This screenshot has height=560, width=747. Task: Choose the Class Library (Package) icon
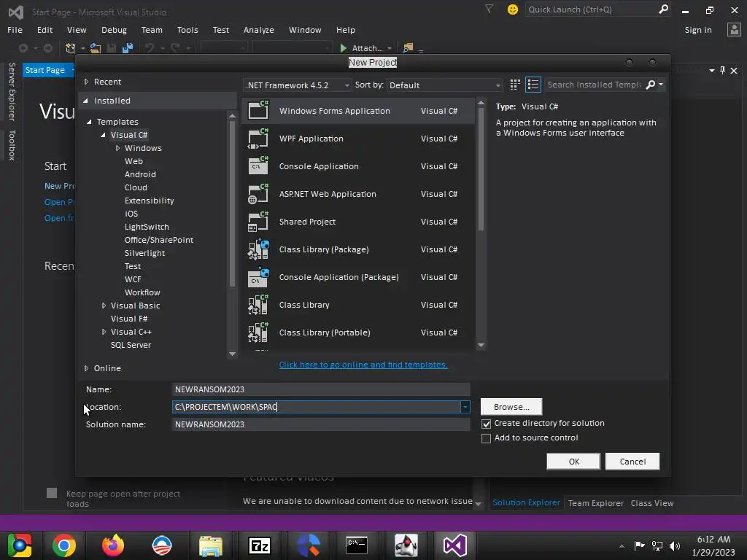point(258,249)
